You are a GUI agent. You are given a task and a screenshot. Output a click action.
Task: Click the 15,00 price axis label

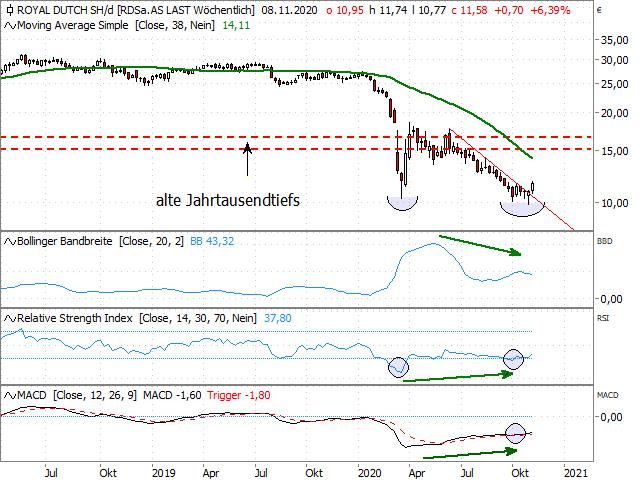coord(615,151)
